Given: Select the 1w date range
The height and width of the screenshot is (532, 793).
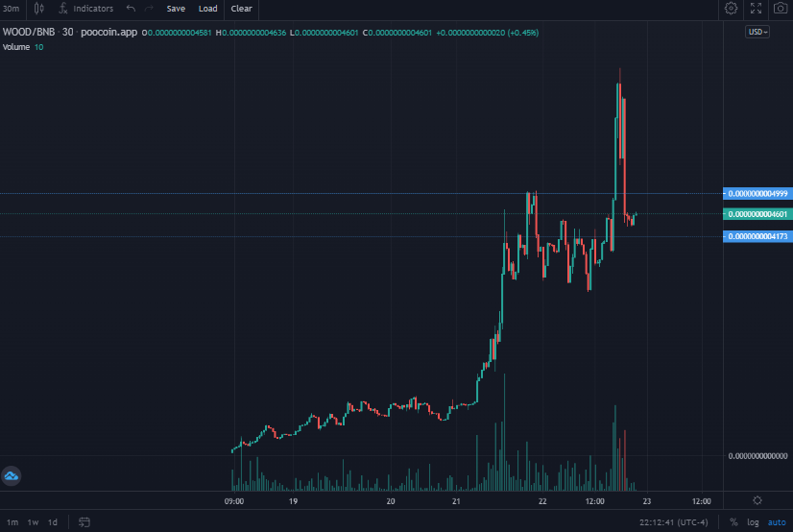Looking at the screenshot, I should click(x=33, y=522).
